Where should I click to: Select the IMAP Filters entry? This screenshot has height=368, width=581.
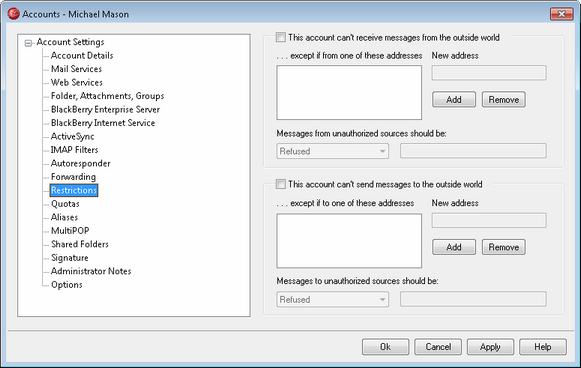click(74, 150)
